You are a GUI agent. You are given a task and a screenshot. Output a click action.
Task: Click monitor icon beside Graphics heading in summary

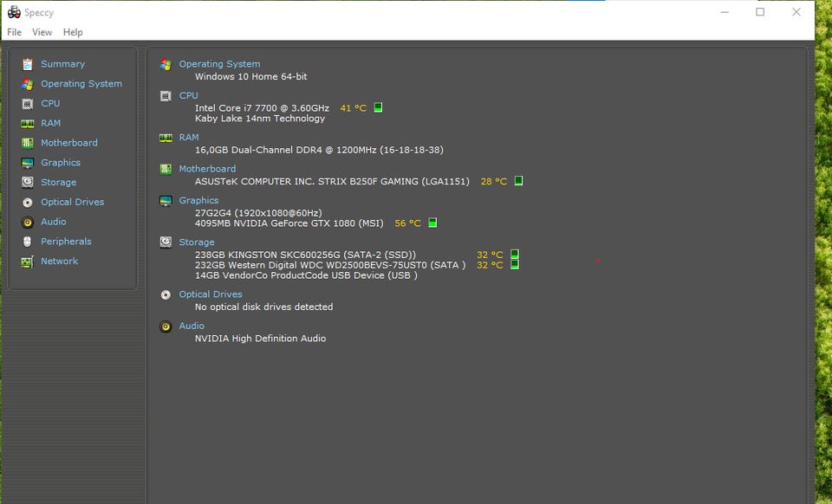click(x=166, y=201)
